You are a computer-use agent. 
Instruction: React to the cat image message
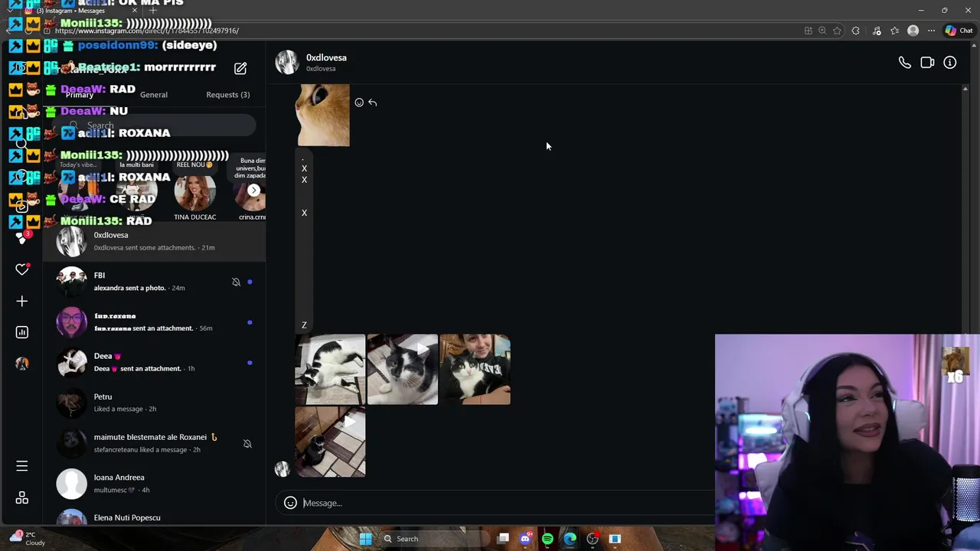[359, 103]
